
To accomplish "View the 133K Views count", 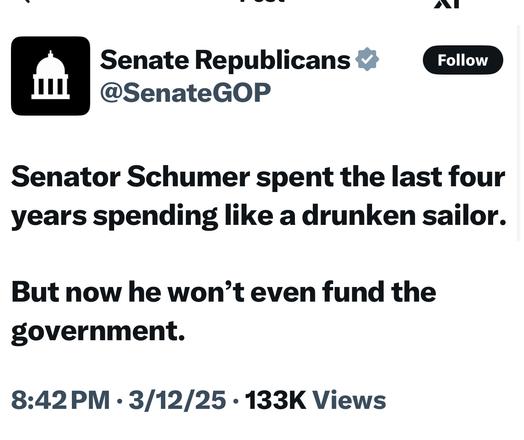I will pos(315,400).
